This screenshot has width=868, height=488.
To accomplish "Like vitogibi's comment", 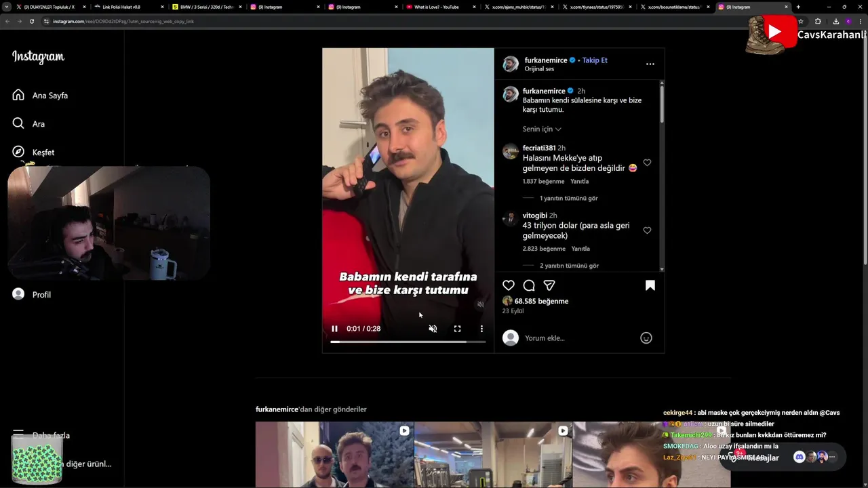I will (x=647, y=230).
